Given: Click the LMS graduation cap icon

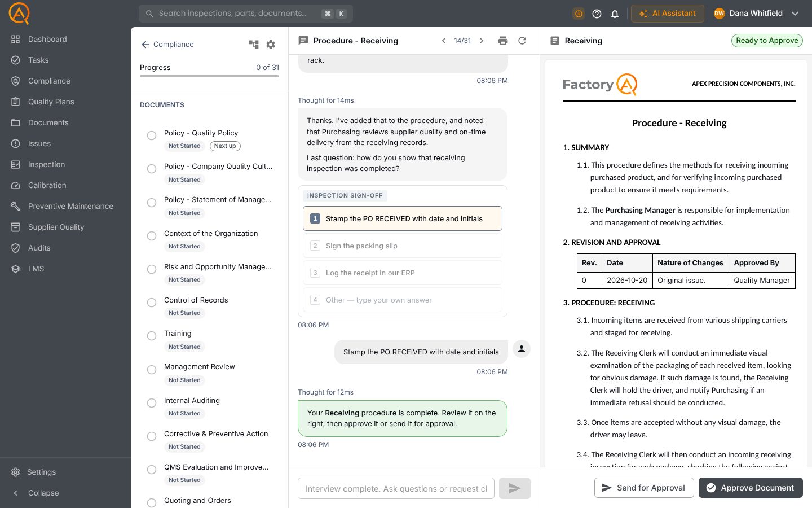Looking at the screenshot, I should 16,269.
